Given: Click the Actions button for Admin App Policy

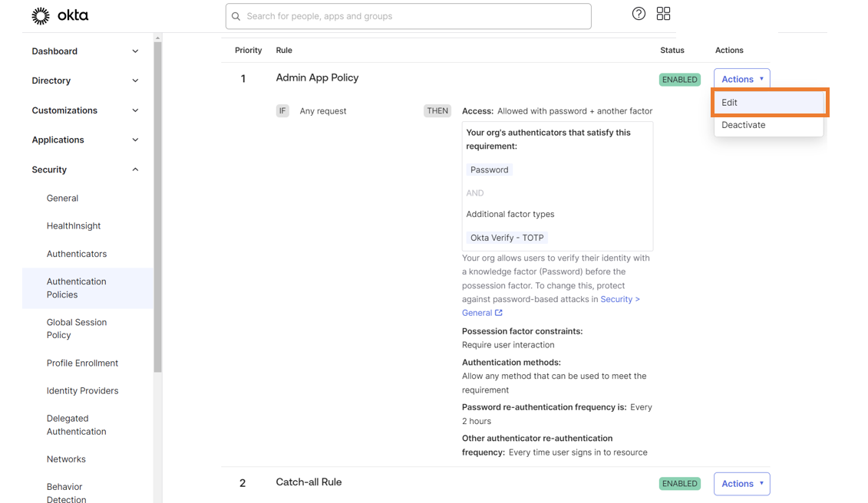Looking at the screenshot, I should [741, 78].
